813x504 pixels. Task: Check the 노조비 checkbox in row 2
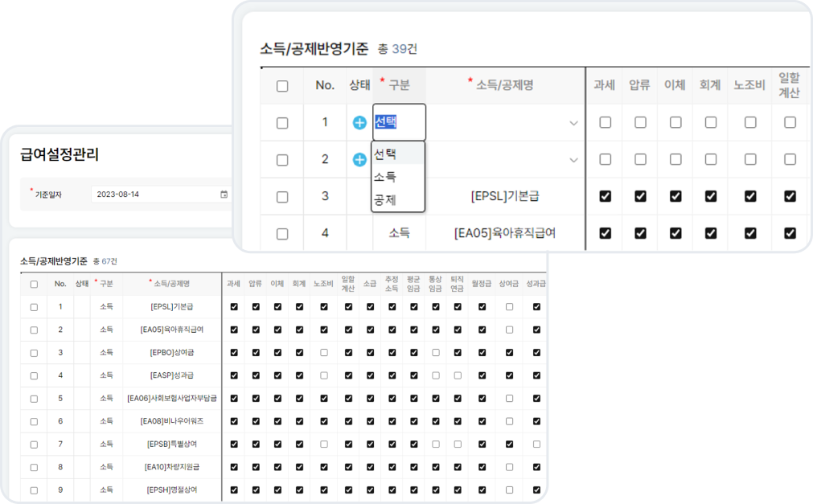point(749,160)
